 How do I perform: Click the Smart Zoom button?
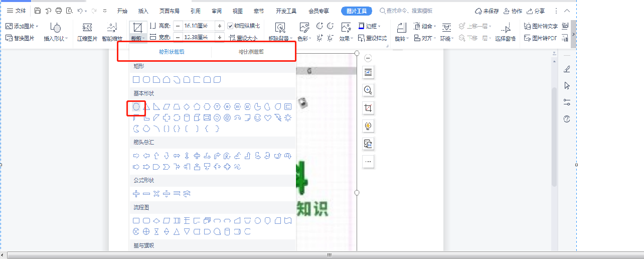click(112, 32)
